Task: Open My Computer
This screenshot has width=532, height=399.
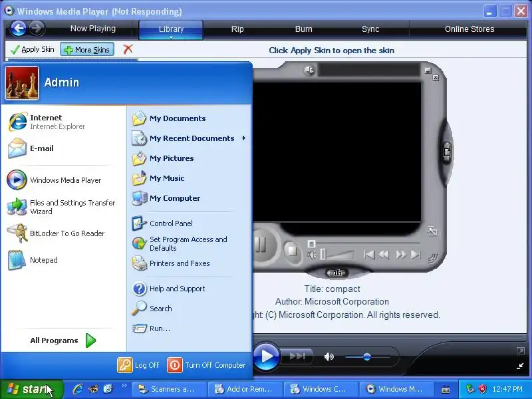Action: 166,198
